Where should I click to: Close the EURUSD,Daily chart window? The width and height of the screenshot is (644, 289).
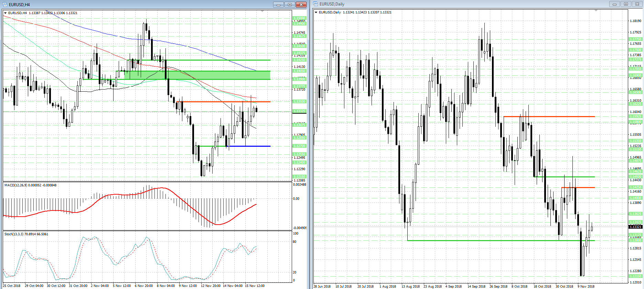[x=637, y=4]
